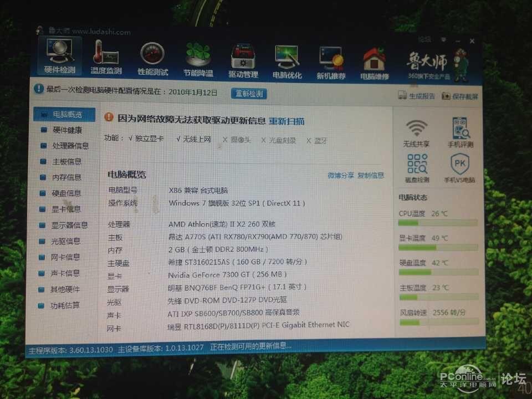Click the '瑞昱 RTL8168D(P)/8111D(P)' network card text
The width and height of the screenshot is (532, 399).
[213, 326]
